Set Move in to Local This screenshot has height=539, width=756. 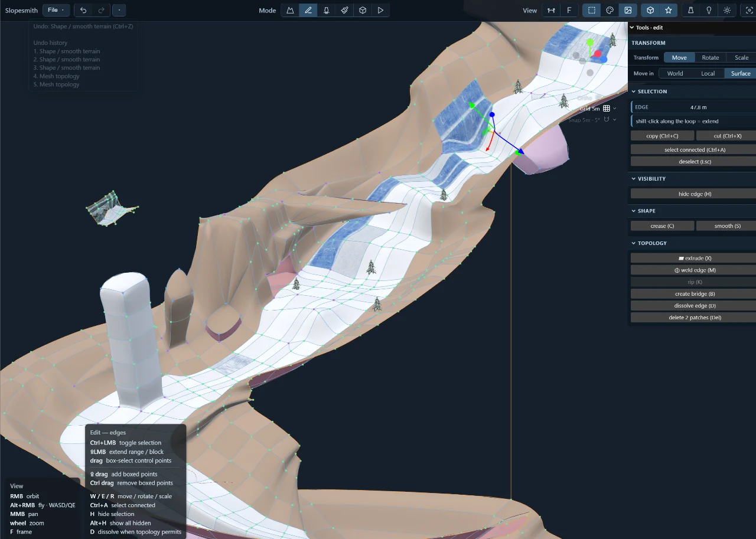708,73
